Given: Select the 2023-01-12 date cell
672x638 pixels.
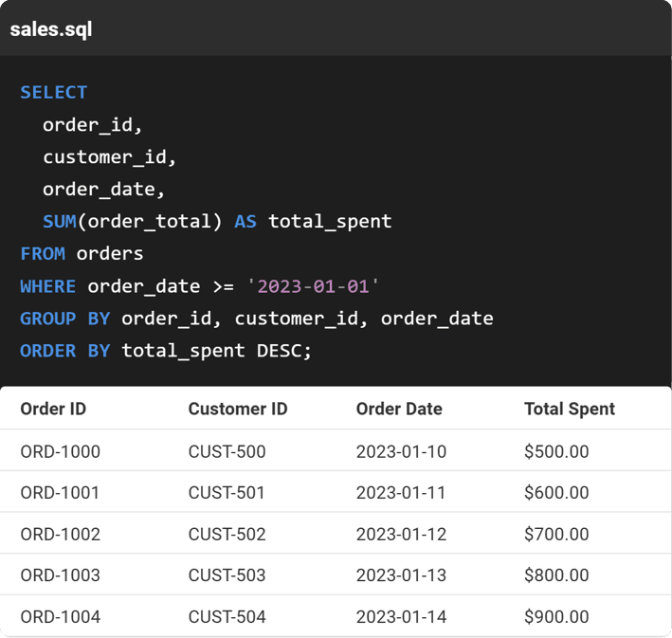Looking at the screenshot, I should (401, 534).
